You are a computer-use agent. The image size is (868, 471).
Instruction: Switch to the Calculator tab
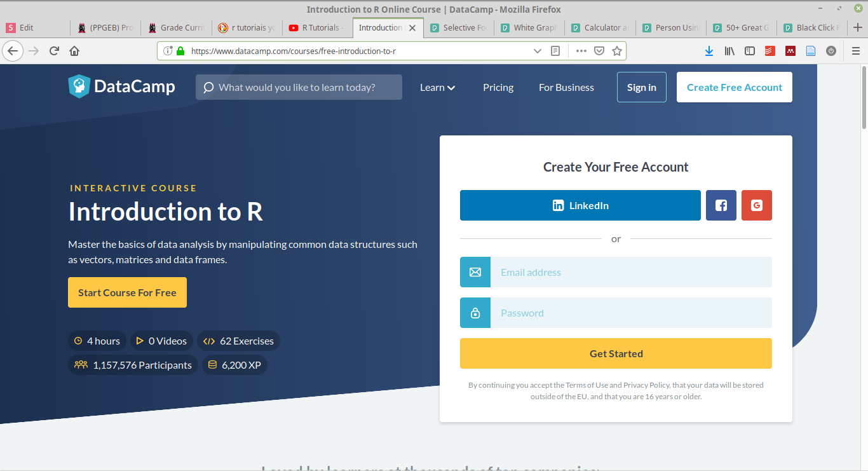point(599,28)
